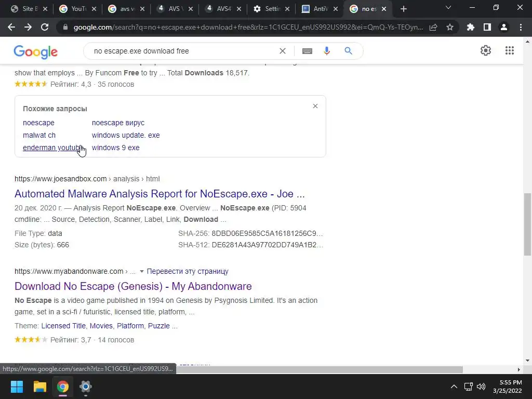532x399 pixels.
Task: Click the Chrome taskbar icon
Action: [x=63, y=387]
